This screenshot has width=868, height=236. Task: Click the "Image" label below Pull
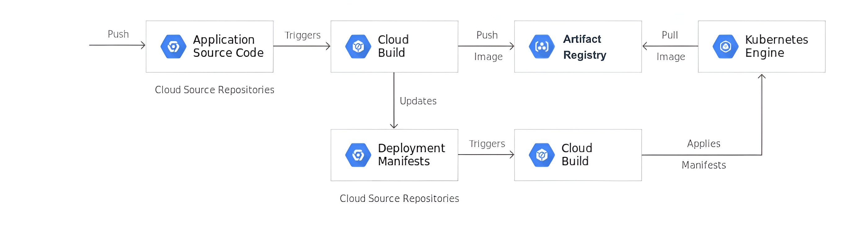click(671, 57)
